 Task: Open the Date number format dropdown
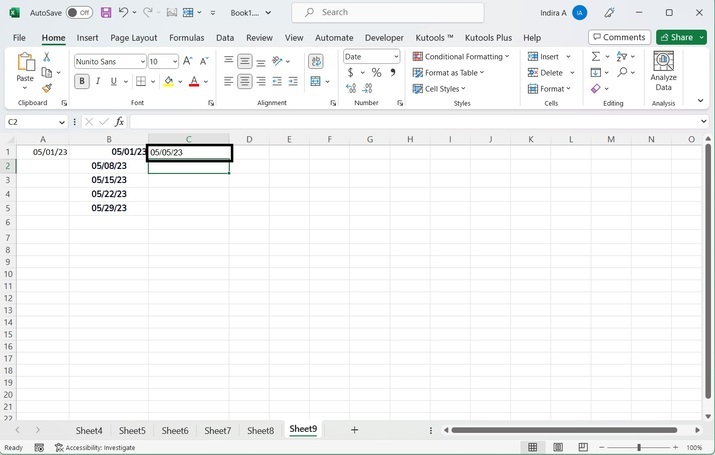click(x=396, y=57)
